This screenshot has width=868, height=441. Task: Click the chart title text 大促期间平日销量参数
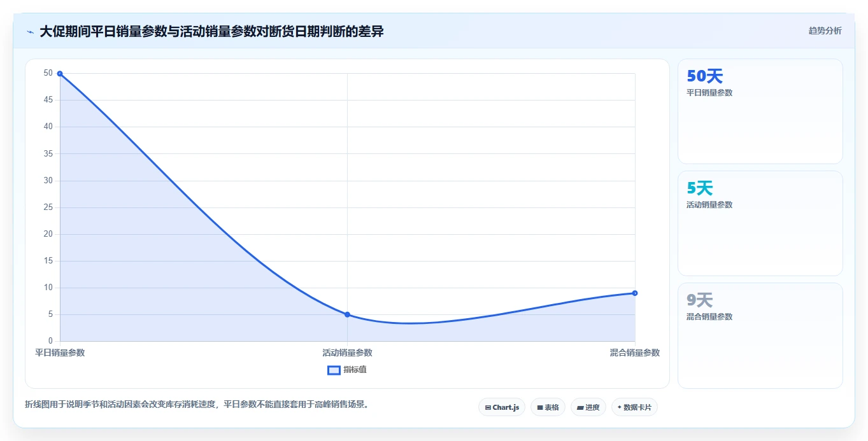[x=103, y=31]
